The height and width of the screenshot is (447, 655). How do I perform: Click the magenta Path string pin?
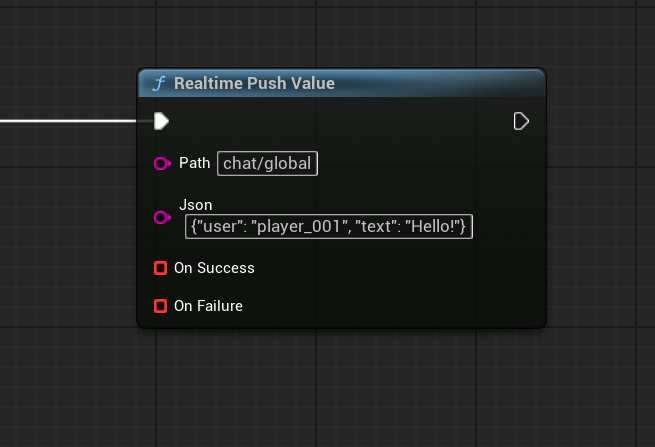(x=161, y=163)
